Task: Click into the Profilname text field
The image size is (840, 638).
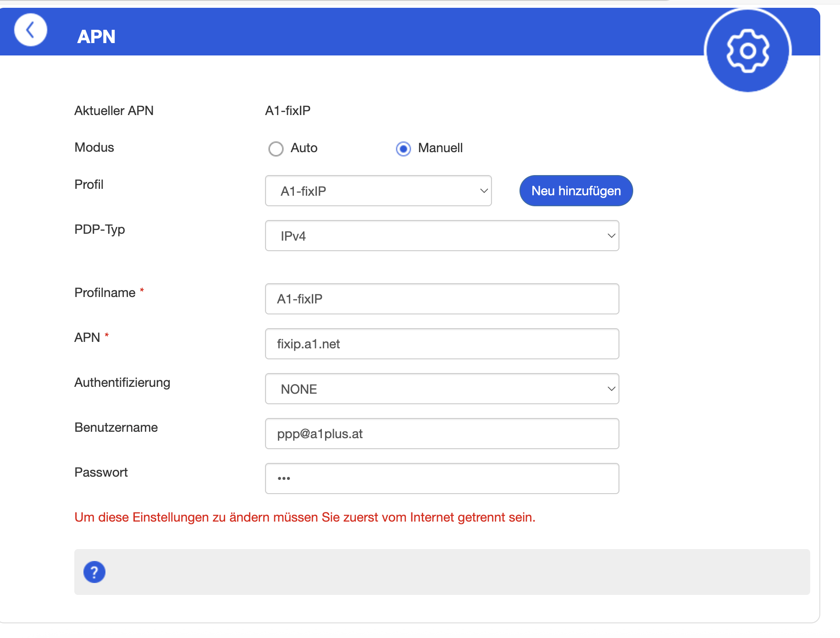Action: pyautogui.click(x=442, y=299)
